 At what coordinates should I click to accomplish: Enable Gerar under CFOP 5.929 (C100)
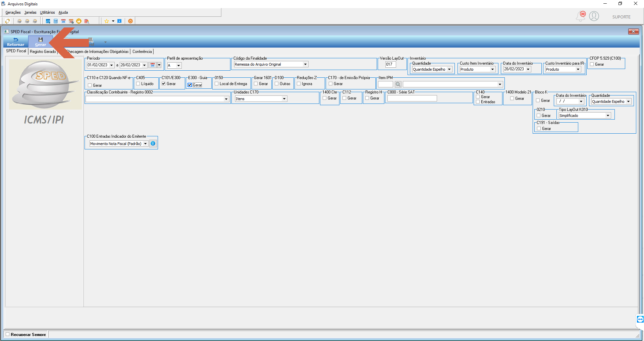(592, 64)
